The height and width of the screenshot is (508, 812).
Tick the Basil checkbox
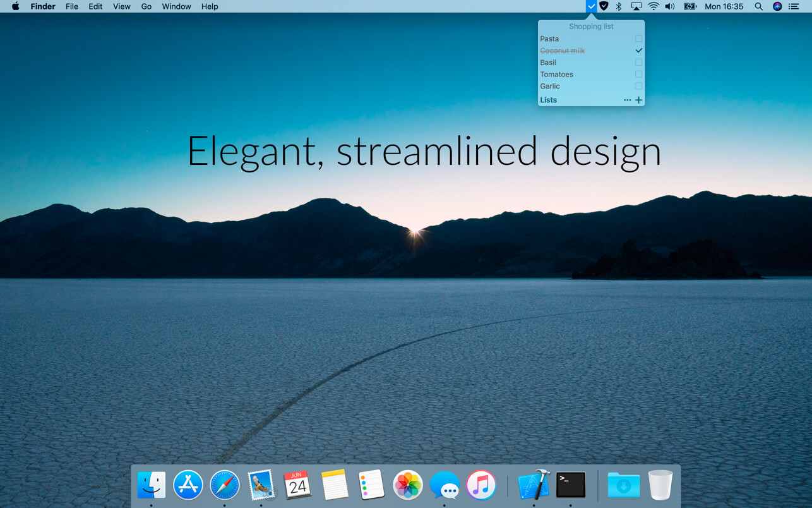pyautogui.click(x=638, y=63)
